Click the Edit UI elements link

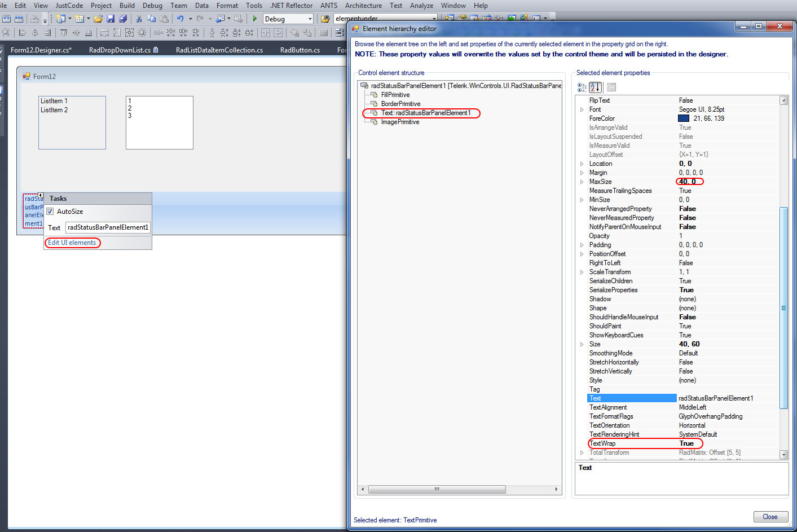[x=72, y=243]
